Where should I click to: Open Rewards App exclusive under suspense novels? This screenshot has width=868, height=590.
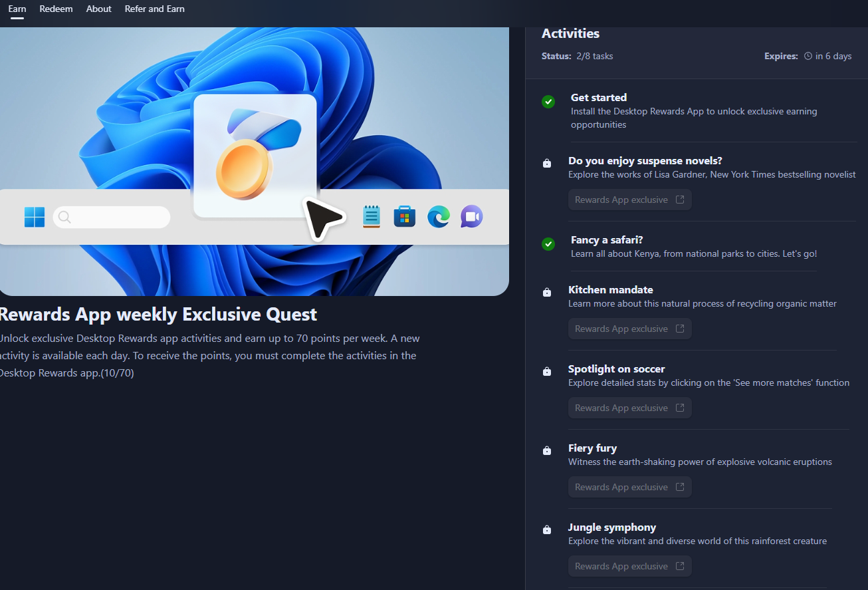(630, 200)
